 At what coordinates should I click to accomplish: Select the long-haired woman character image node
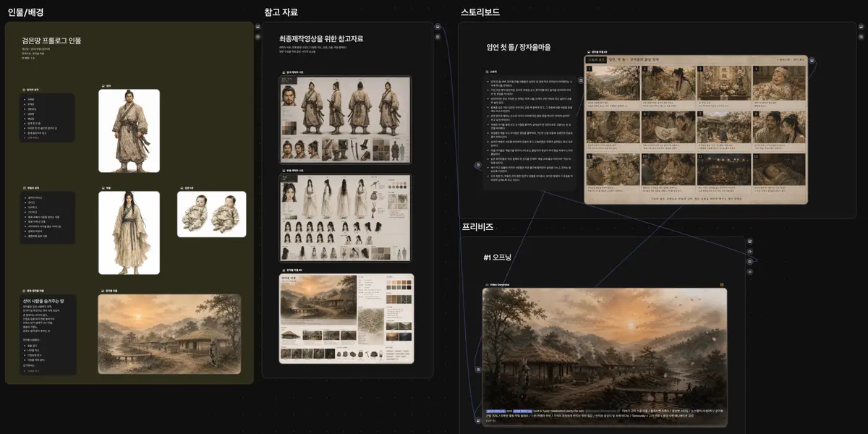(x=129, y=232)
